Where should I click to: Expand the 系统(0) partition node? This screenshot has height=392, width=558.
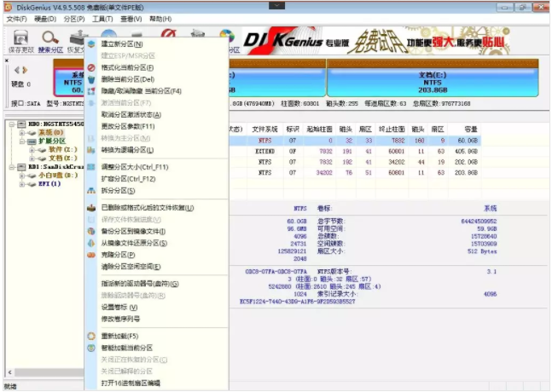pyautogui.click(x=22, y=133)
